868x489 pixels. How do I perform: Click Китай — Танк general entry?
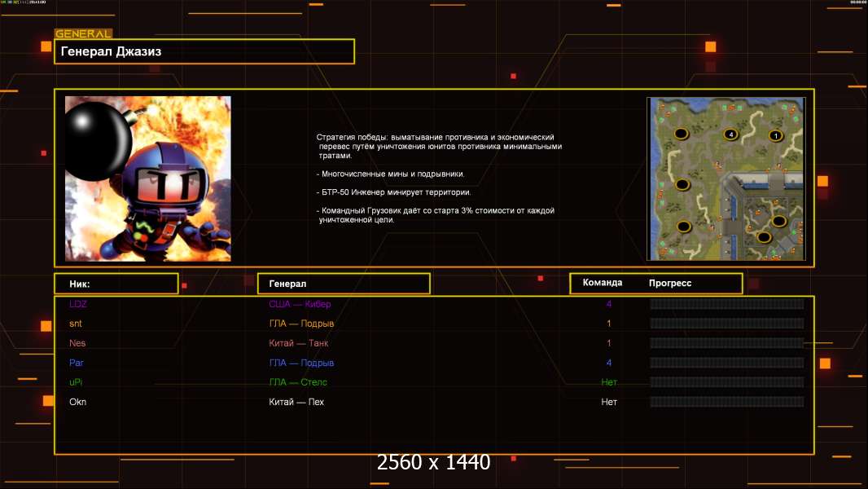(298, 343)
